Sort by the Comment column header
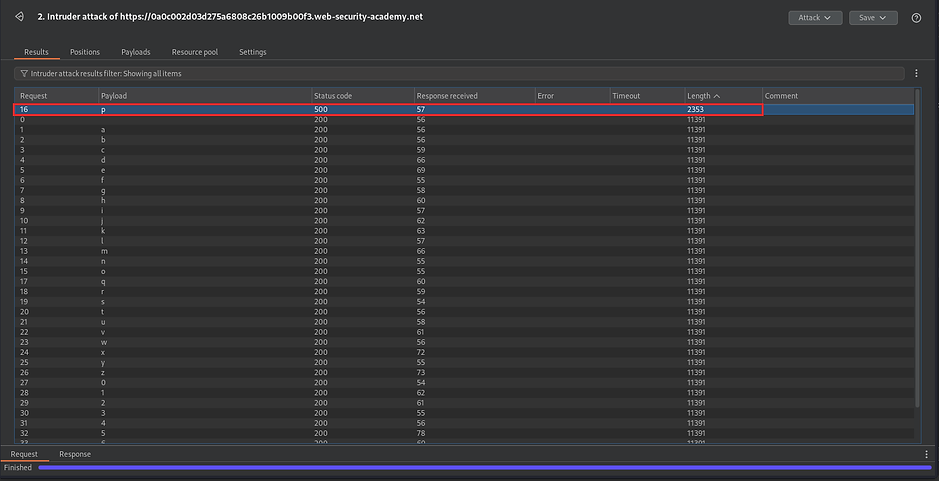The height and width of the screenshot is (481, 939). (838, 96)
